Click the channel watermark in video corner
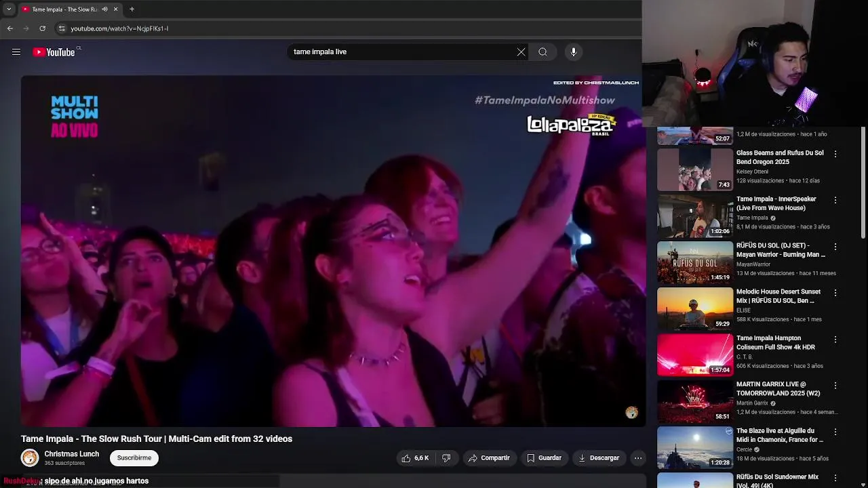868x488 pixels. [631, 413]
